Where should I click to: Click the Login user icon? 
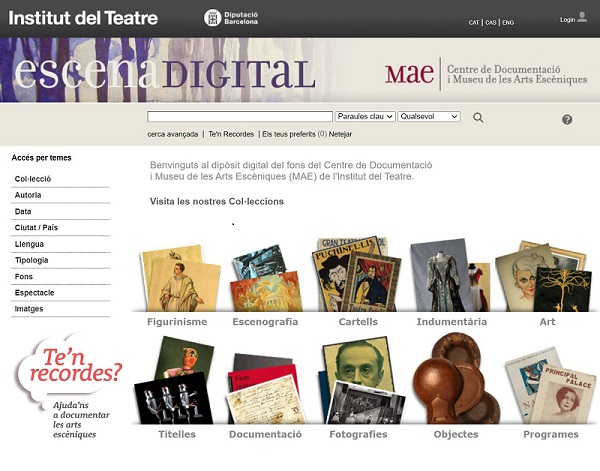click(x=582, y=17)
